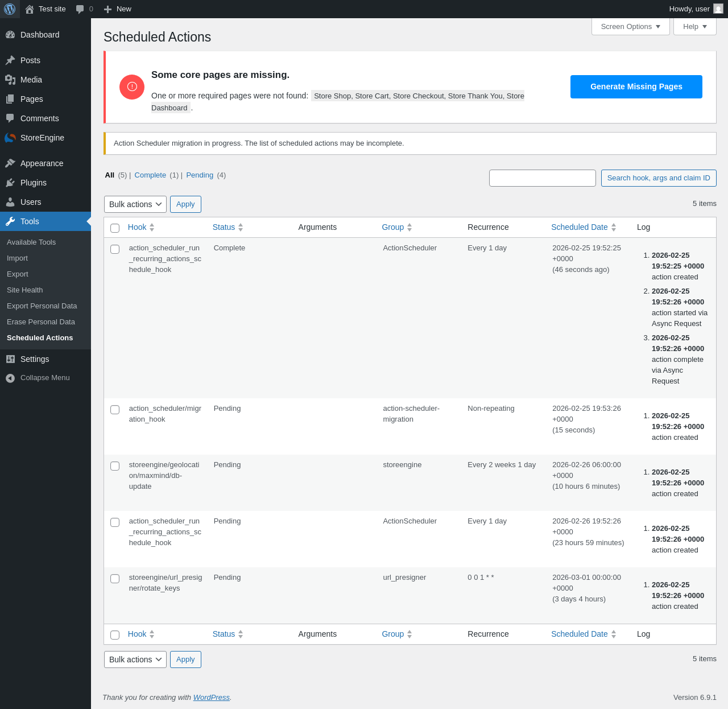
Task: Click the Search hook, args and claim ID button
Action: (659, 178)
